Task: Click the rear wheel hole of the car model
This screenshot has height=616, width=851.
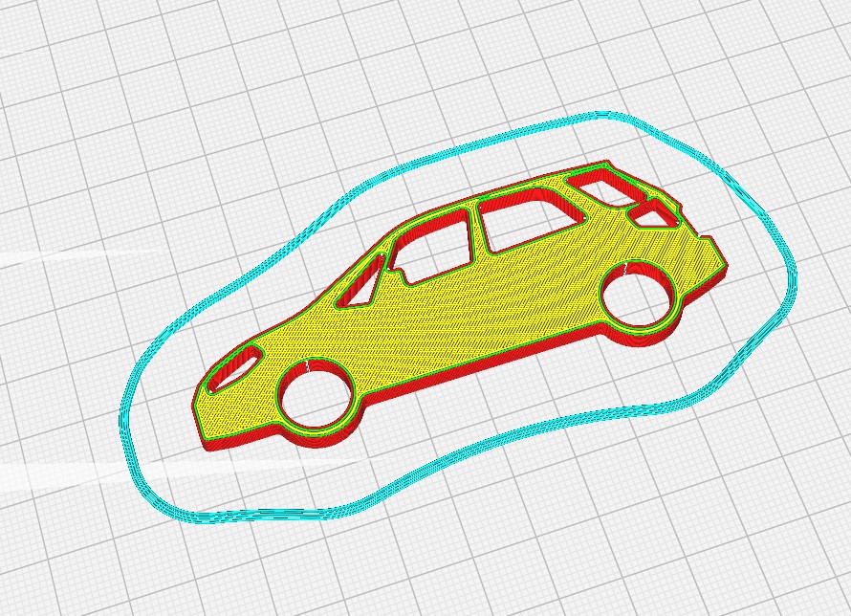Action: tap(640, 296)
